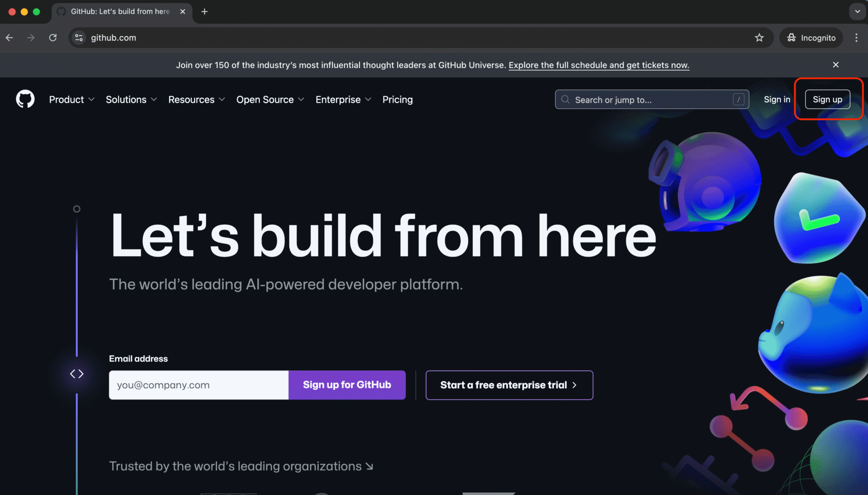Expand the Enterprise menu
868x495 pixels.
[344, 100]
